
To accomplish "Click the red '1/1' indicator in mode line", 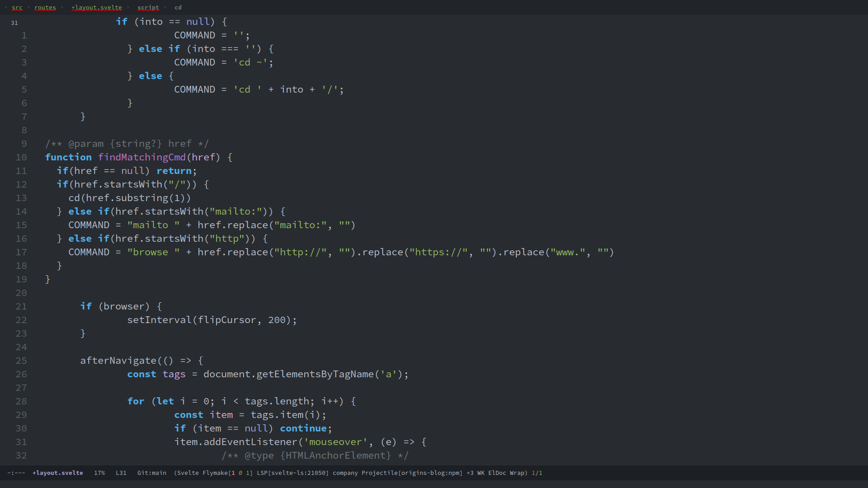I will coord(537,473).
